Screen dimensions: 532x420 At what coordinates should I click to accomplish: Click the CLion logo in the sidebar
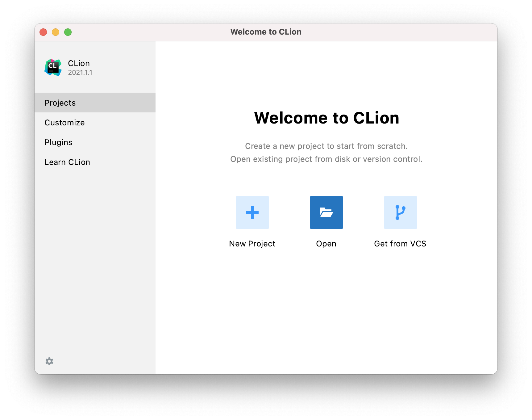(53, 67)
